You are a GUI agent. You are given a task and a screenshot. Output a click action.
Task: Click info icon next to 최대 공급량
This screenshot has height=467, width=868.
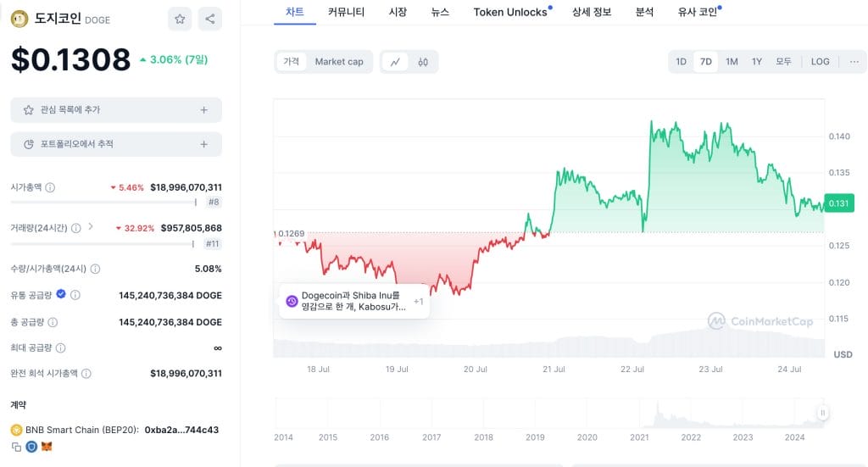(61, 348)
